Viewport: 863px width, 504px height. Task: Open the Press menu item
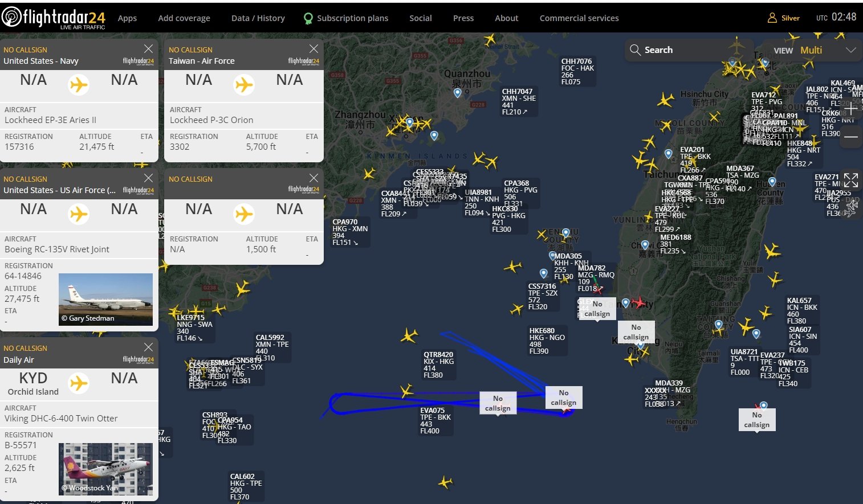(x=463, y=18)
